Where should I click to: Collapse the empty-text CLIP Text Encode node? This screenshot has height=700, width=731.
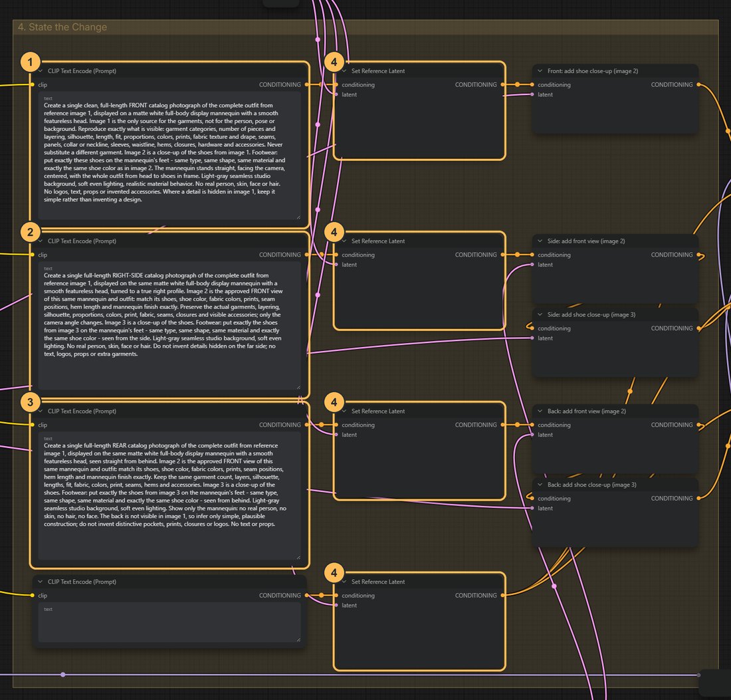pos(41,582)
